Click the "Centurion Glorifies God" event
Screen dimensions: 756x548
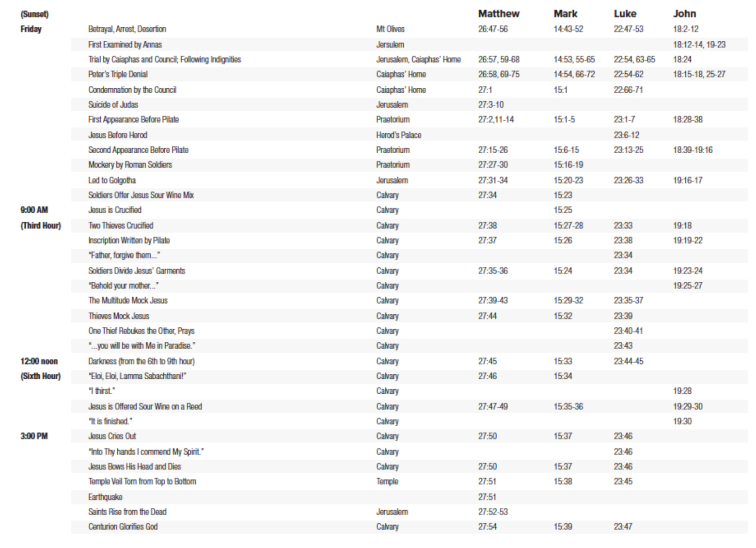tap(123, 527)
